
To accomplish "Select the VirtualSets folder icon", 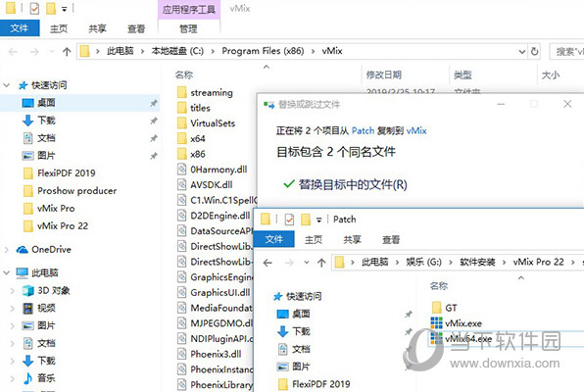I will pyautogui.click(x=182, y=122).
